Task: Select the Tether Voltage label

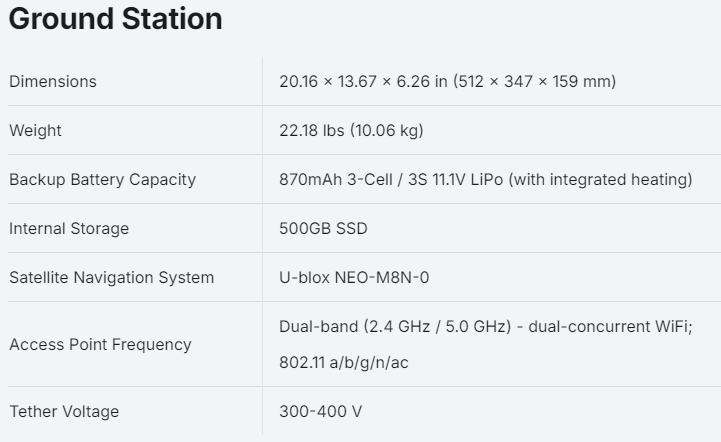Action: [x=64, y=411]
